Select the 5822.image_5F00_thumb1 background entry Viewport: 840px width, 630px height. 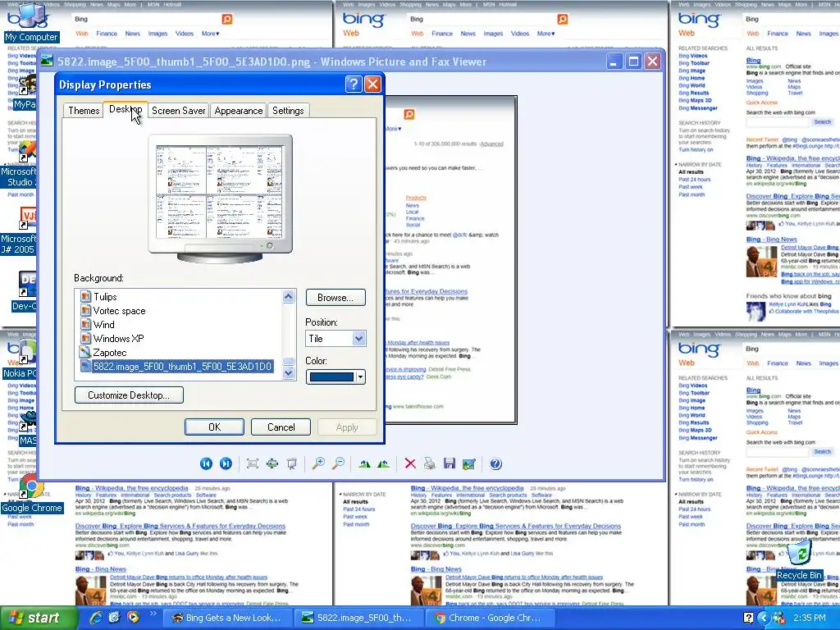182,367
